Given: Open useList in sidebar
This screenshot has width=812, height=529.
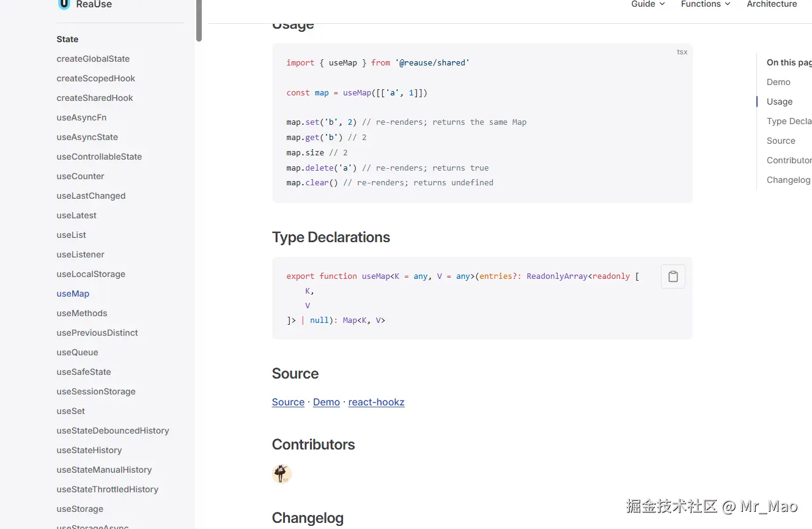Looking at the screenshot, I should point(72,235).
